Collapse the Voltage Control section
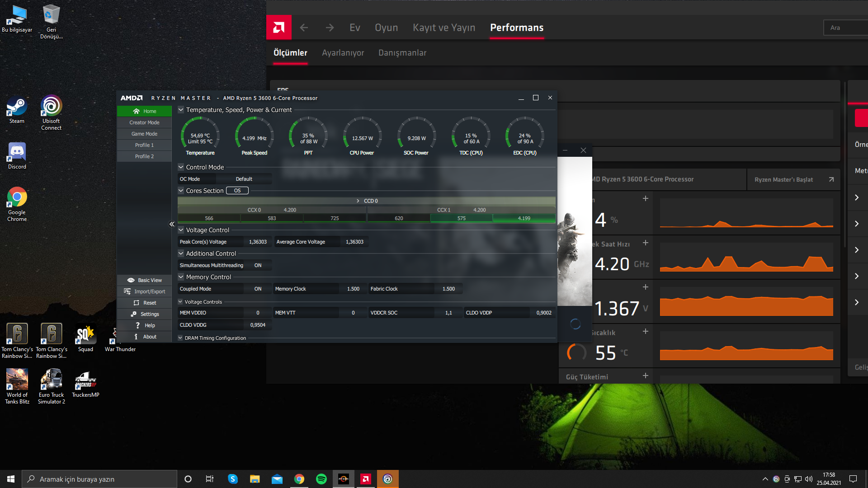 181,230
